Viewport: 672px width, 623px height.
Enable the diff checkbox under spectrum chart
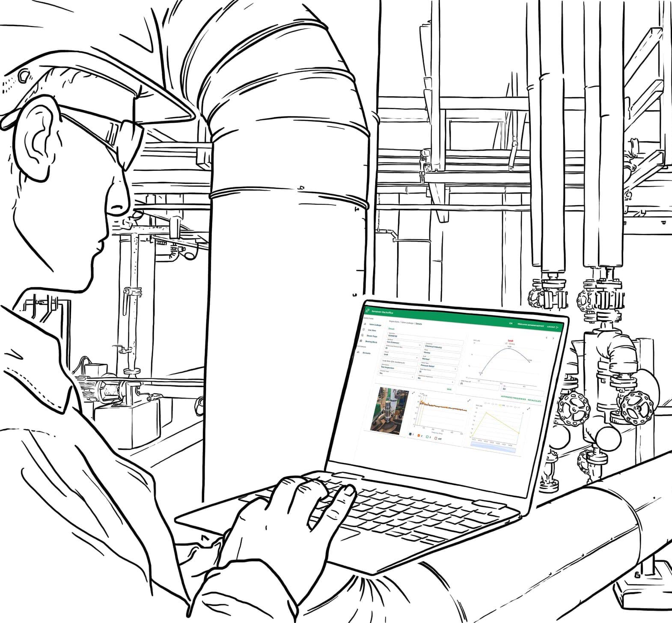436,438
